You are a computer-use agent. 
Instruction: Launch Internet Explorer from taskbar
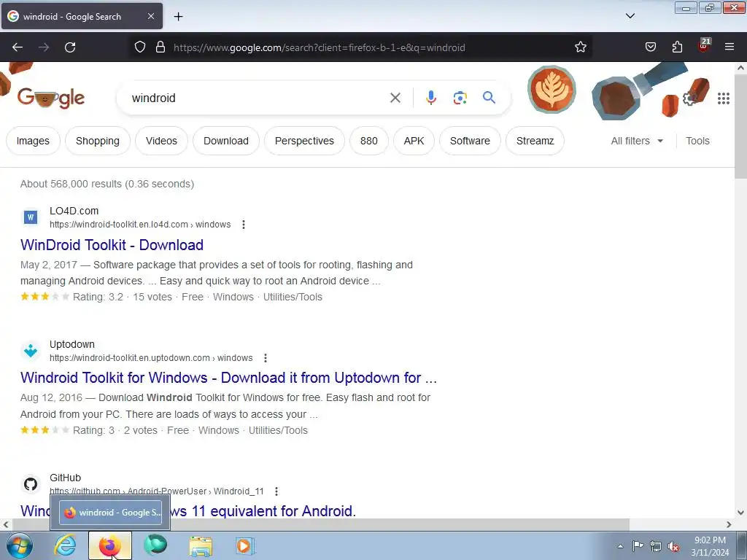coord(65,545)
